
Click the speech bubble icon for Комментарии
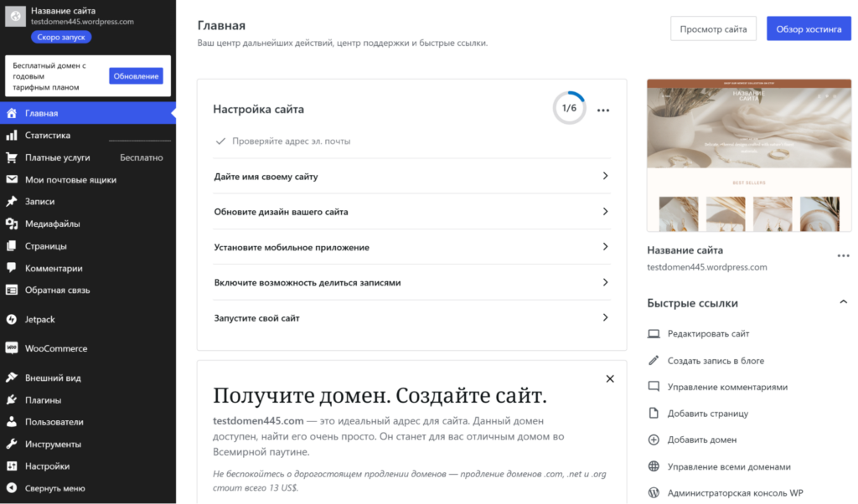click(x=12, y=268)
